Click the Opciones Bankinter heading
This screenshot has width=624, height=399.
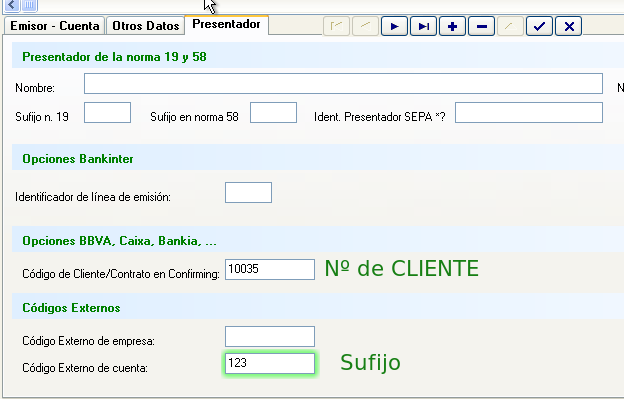pyautogui.click(x=78, y=159)
